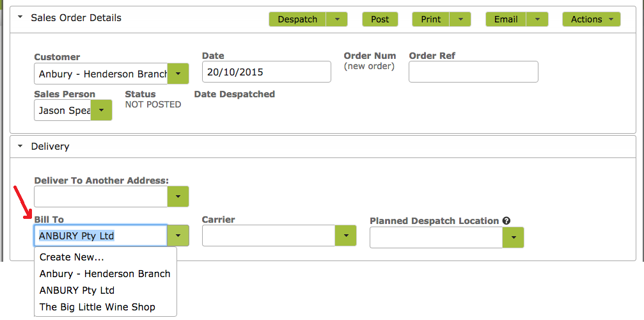Click the Order Ref input field
Screen dimensions: 644x320
[473, 72]
